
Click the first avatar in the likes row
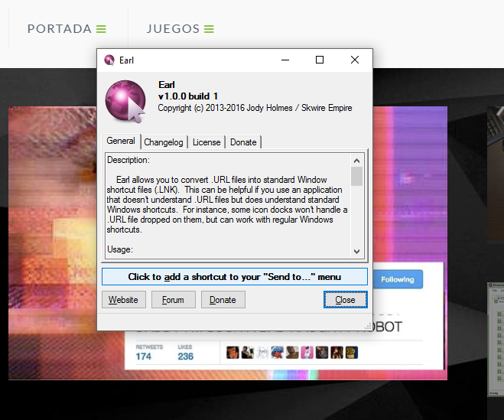tap(232, 353)
